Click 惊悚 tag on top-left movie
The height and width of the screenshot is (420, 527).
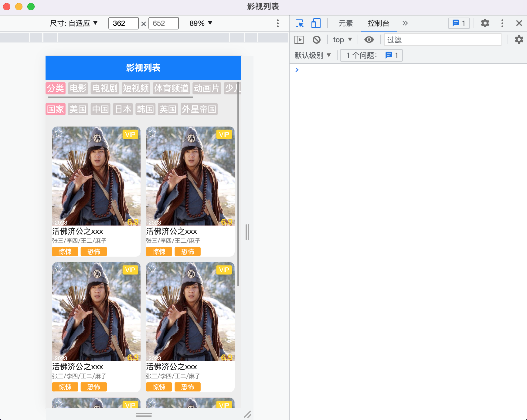point(65,252)
